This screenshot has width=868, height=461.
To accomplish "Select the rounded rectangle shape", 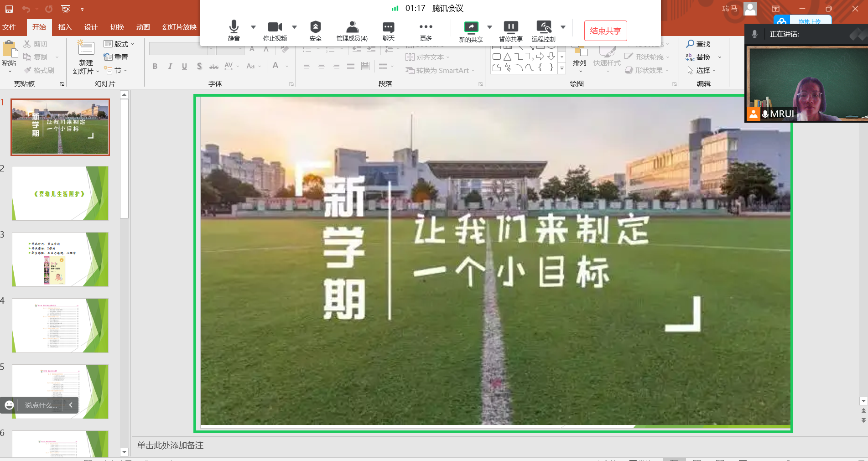I will coord(497,57).
